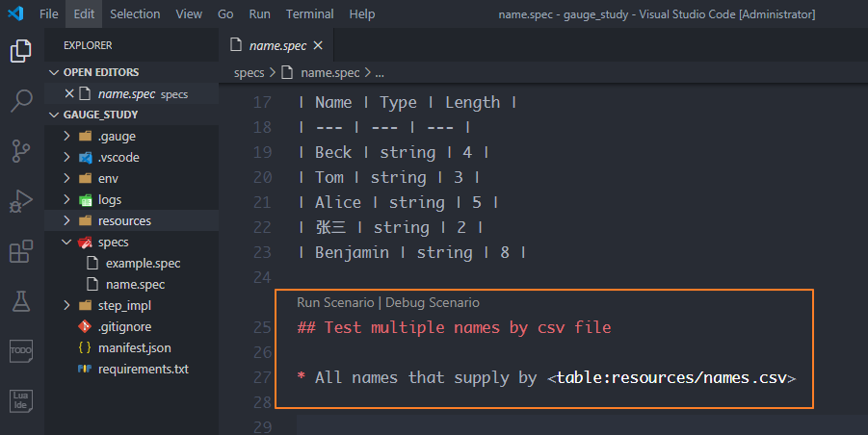The height and width of the screenshot is (435, 868).
Task: Open the Run and Debug view icon
Action: [21, 201]
